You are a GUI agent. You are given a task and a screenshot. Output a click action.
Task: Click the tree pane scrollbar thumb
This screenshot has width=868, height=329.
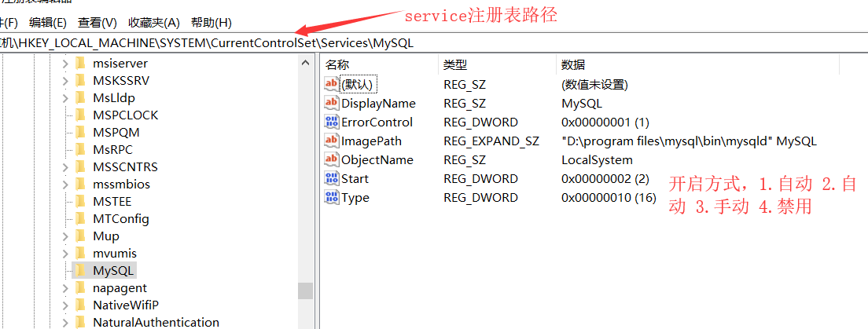pos(305,291)
